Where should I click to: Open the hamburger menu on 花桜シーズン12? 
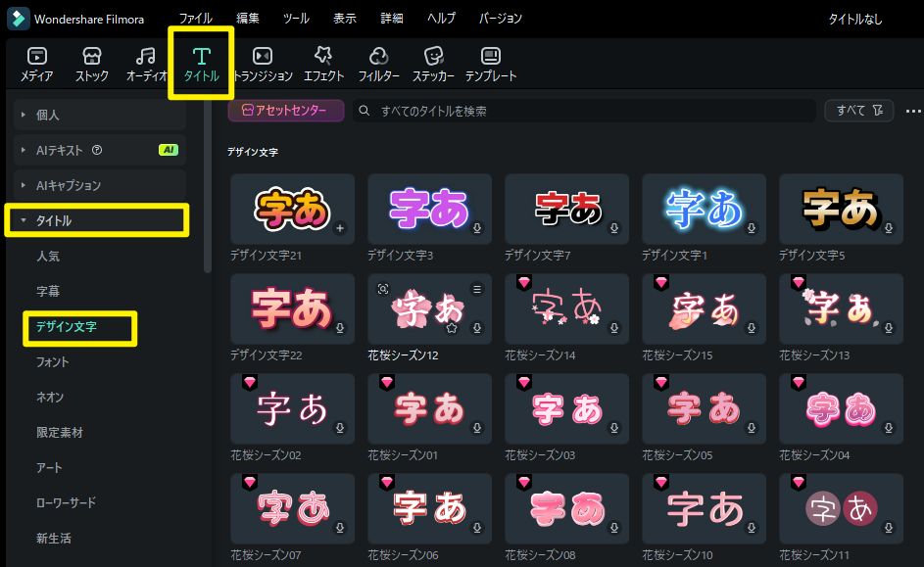coord(477,289)
